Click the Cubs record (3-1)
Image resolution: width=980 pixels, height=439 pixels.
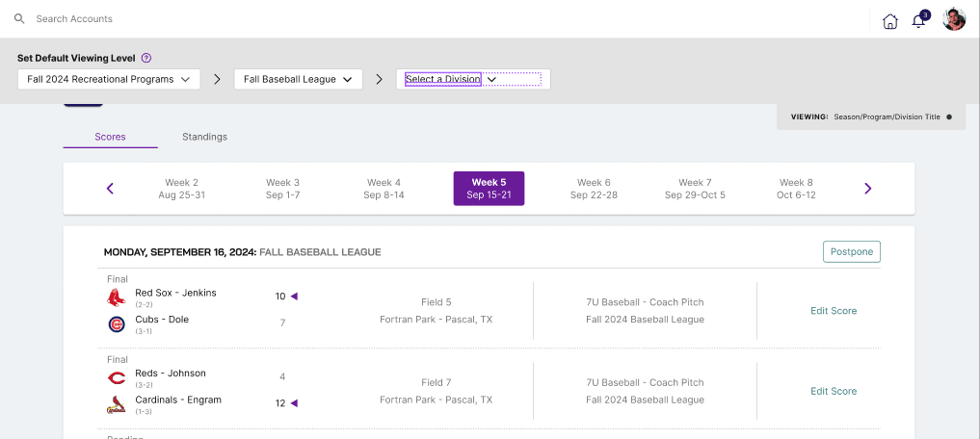144,331
